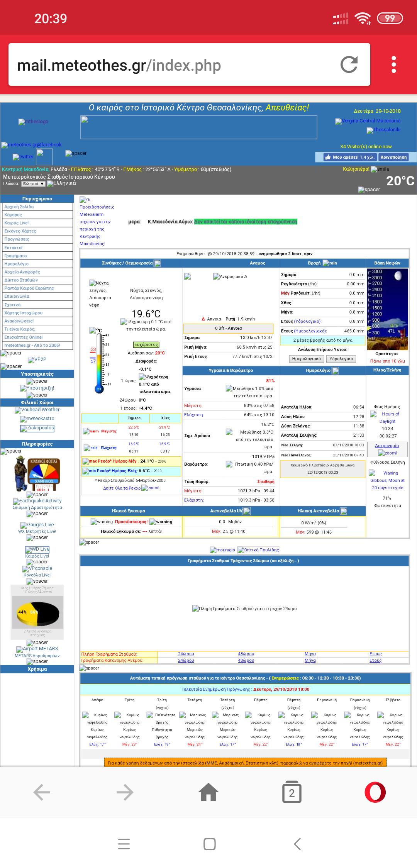Click the Facebook Κοινοποίηση share button
This screenshot has width=417, height=868.
click(x=393, y=157)
